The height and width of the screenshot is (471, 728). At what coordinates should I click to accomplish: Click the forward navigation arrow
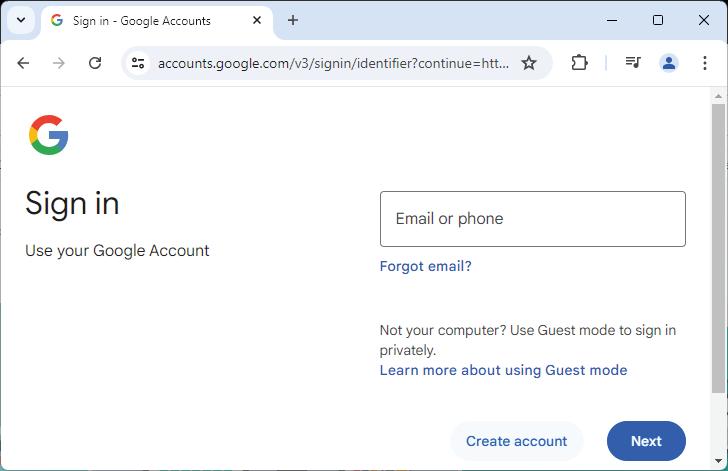pos(59,63)
